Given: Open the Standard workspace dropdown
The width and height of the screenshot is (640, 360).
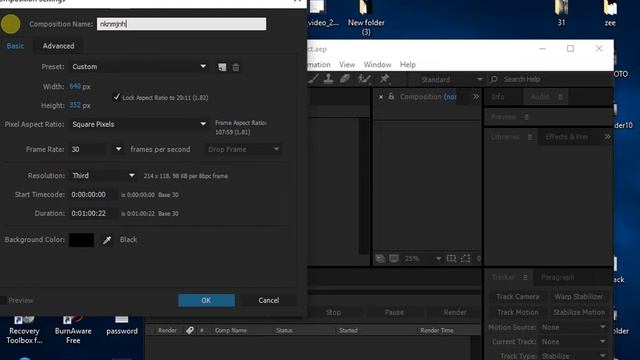Looking at the screenshot, I should point(451,80).
